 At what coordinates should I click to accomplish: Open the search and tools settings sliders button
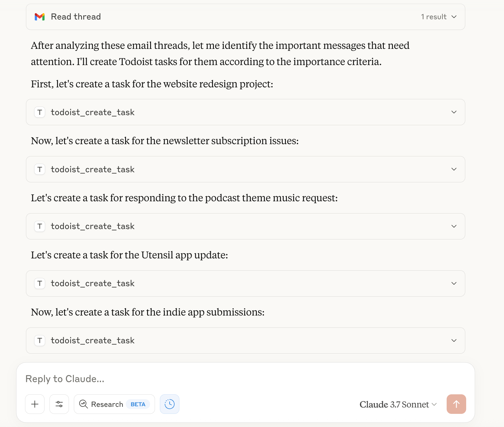click(59, 404)
